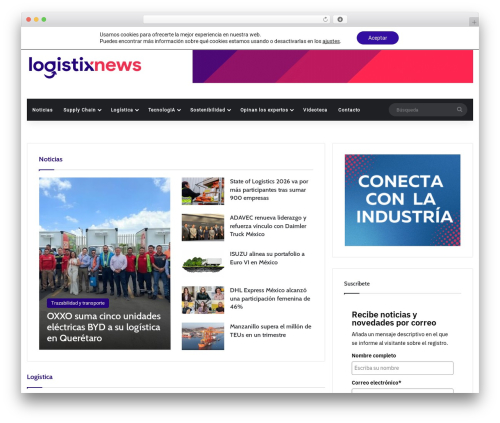Open Opinan los expertos menu item
This screenshot has width=500, height=423.
tap(264, 110)
